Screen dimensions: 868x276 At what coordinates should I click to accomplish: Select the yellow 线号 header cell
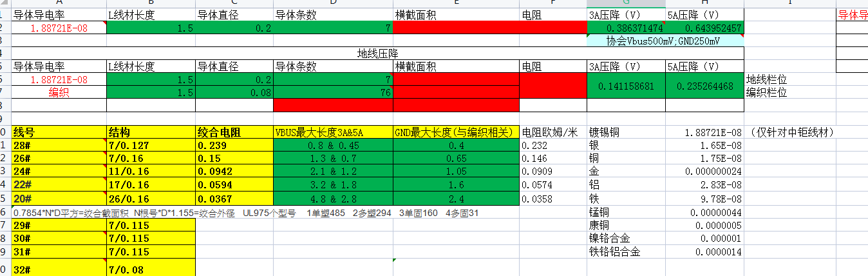(x=59, y=132)
